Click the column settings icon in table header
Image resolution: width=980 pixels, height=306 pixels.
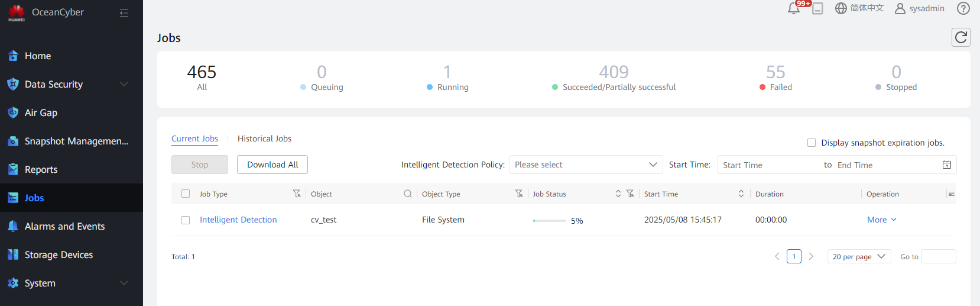951,194
